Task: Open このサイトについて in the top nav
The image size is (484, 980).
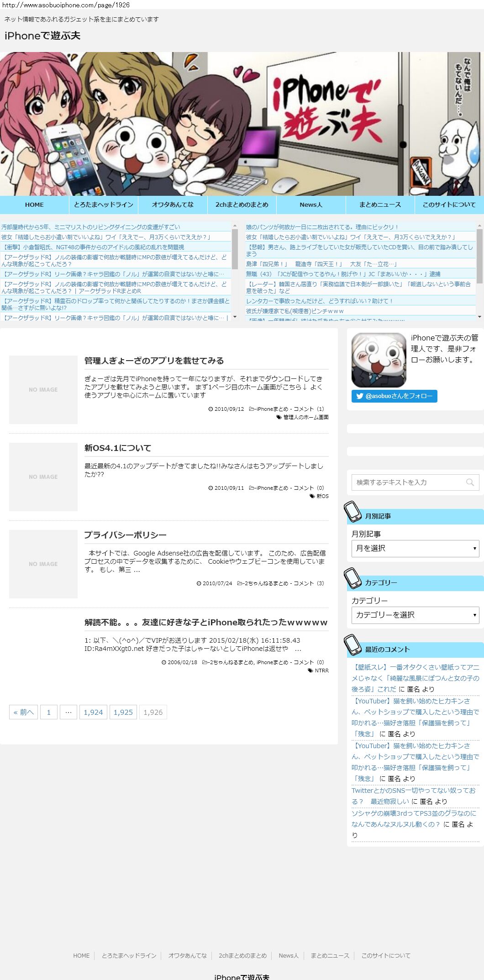Action: 449,205
